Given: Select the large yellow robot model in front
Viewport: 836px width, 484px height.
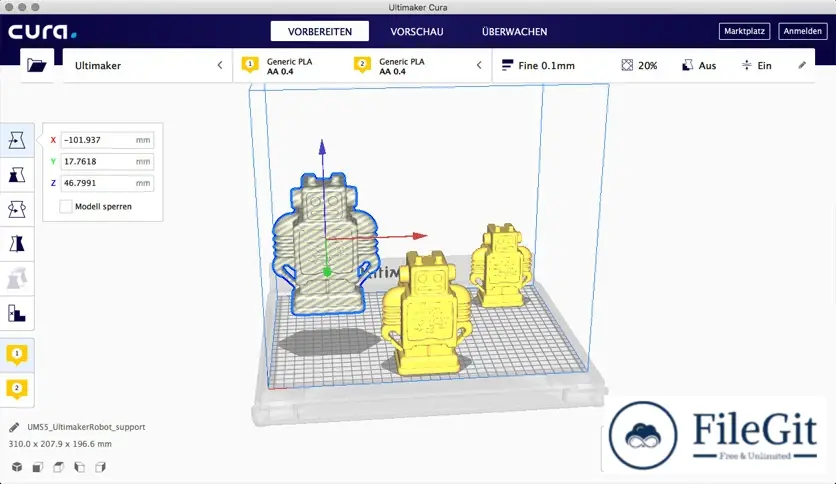Looking at the screenshot, I should click(x=427, y=312).
